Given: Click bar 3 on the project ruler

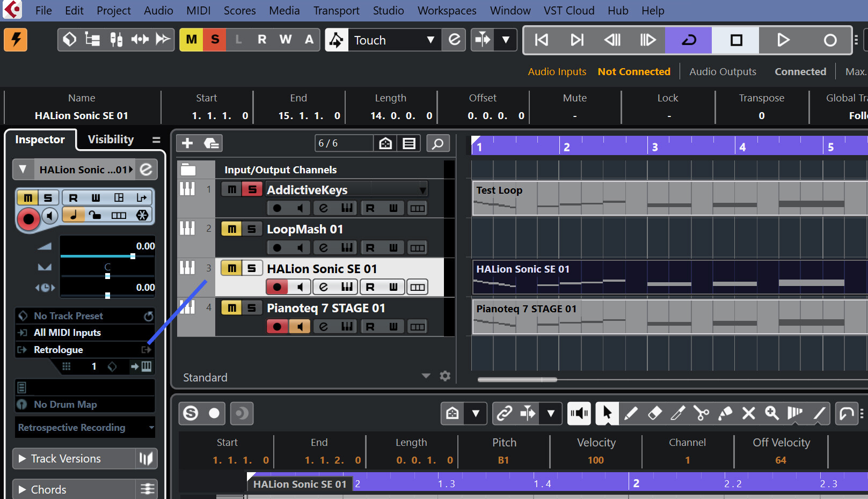Looking at the screenshot, I should [655, 146].
